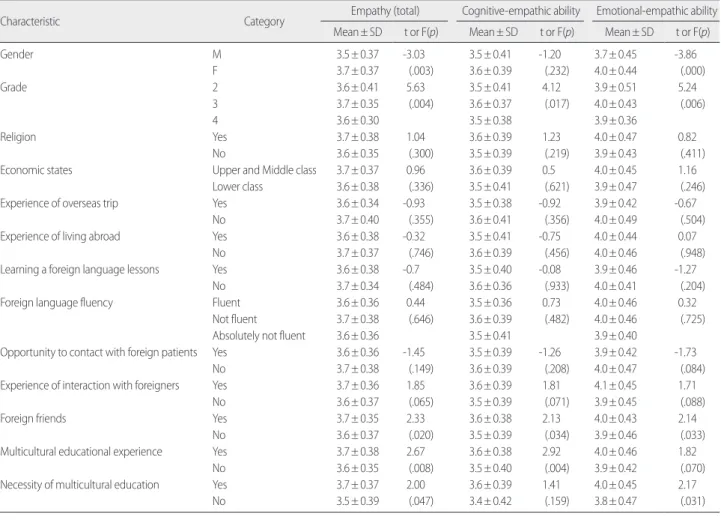Click the p value '(.008)'
The height and width of the screenshot is (520, 721).
tap(421, 468)
